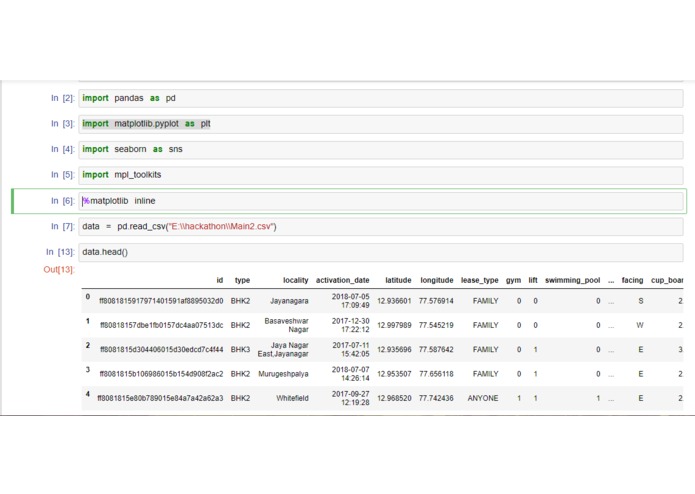Click the pd.read_csv Main2.csv code cell
The image size is (695, 494).
pyautogui.click(x=381, y=227)
